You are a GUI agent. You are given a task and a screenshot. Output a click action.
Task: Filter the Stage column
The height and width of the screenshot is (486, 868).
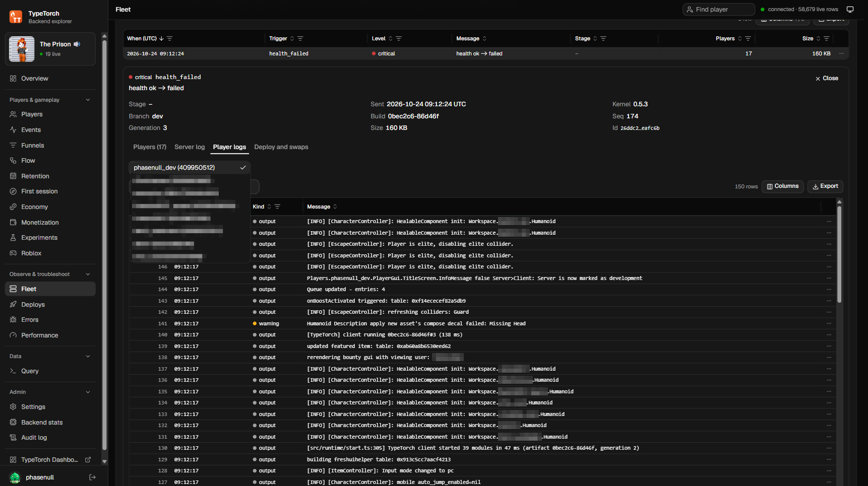coord(603,39)
